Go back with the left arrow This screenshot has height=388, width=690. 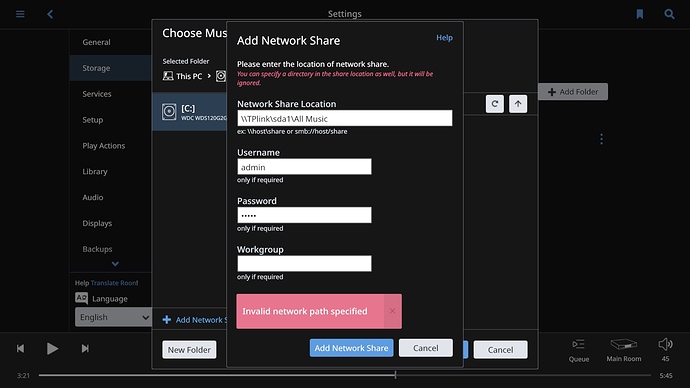[x=50, y=14]
